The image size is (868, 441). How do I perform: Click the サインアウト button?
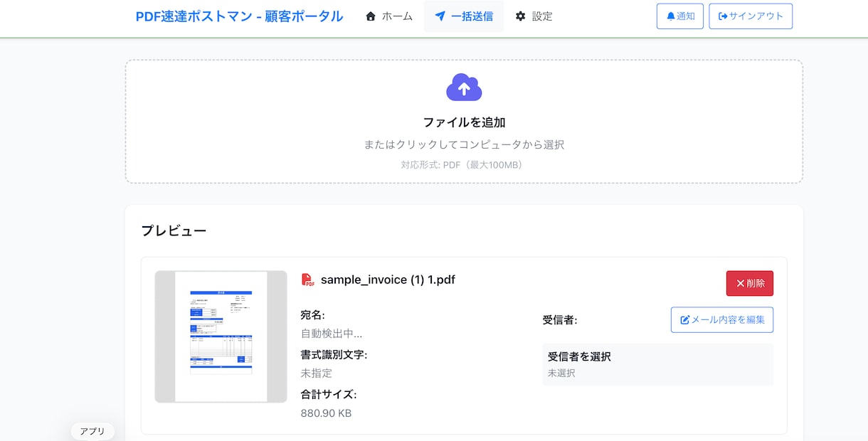pos(751,16)
